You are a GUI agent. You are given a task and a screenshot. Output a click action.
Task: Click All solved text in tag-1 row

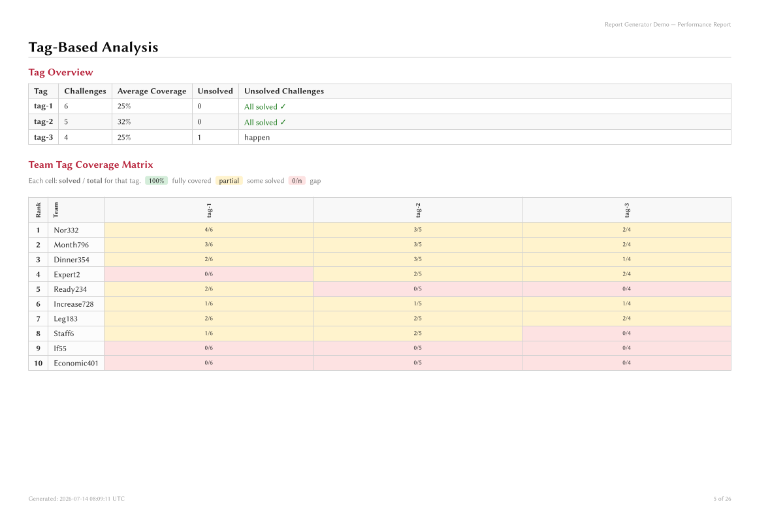[x=265, y=106]
